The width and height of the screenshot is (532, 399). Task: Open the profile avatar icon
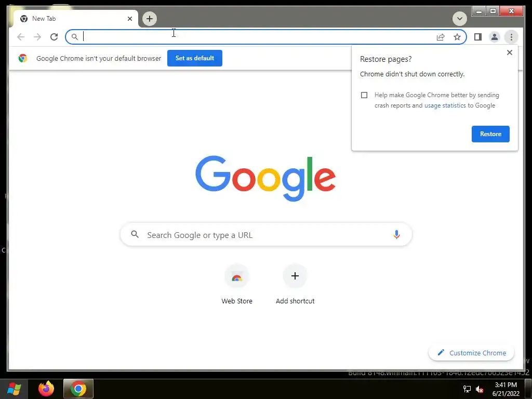[495, 37]
